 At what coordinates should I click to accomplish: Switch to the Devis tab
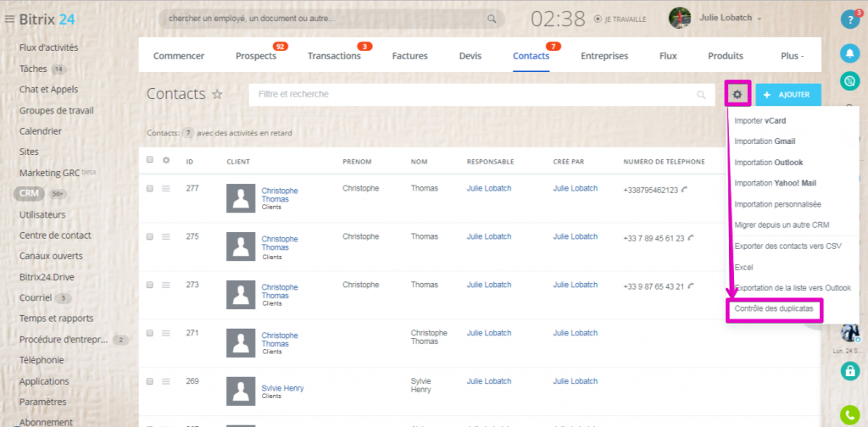click(x=470, y=56)
